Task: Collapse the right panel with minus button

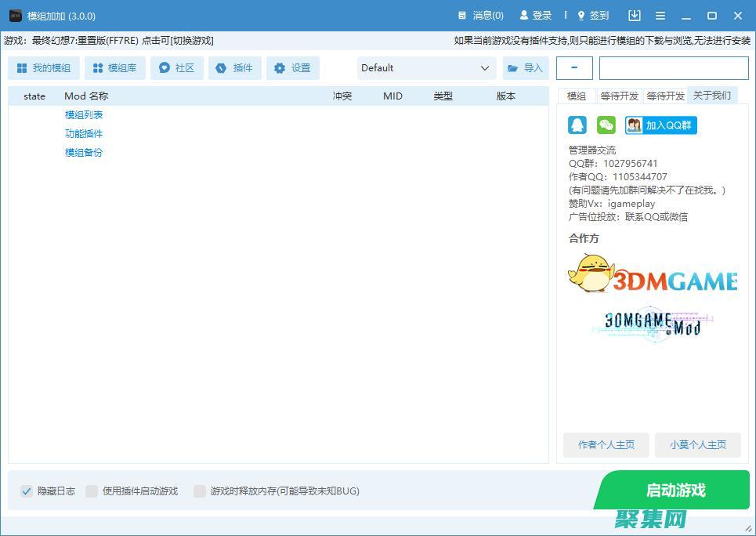Action: point(574,67)
